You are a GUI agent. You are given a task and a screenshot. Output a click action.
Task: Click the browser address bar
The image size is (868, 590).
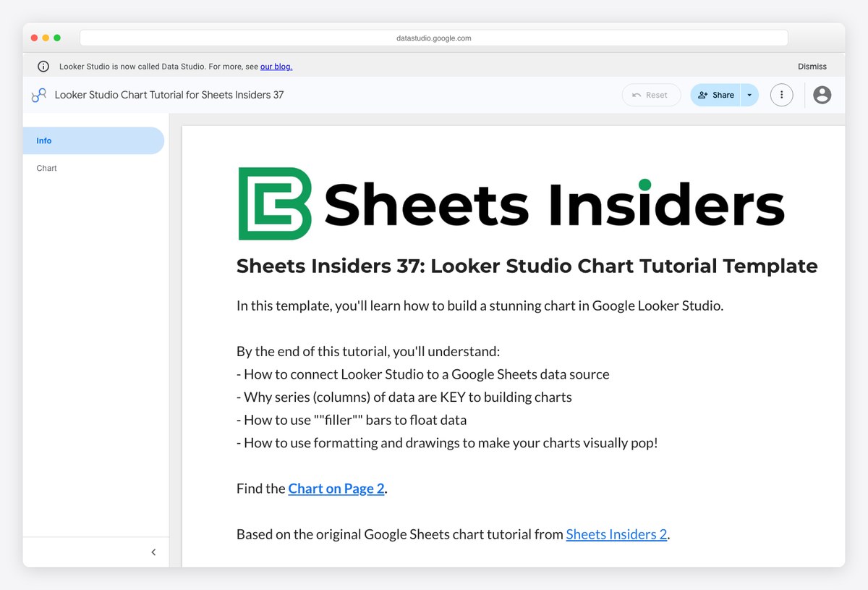(x=434, y=38)
